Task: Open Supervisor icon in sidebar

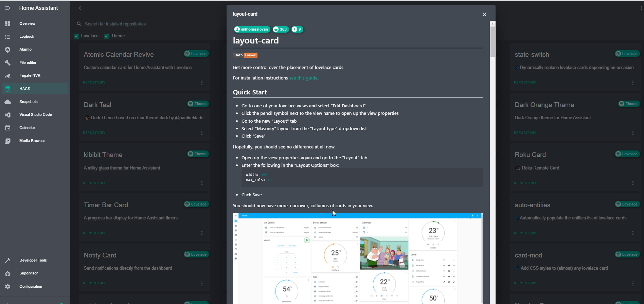Action: pyautogui.click(x=7, y=273)
